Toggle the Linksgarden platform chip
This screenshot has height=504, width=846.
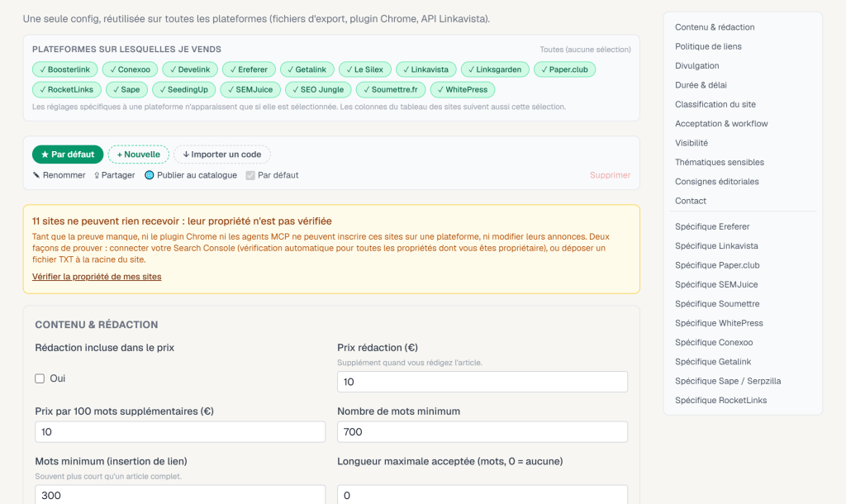coord(495,69)
